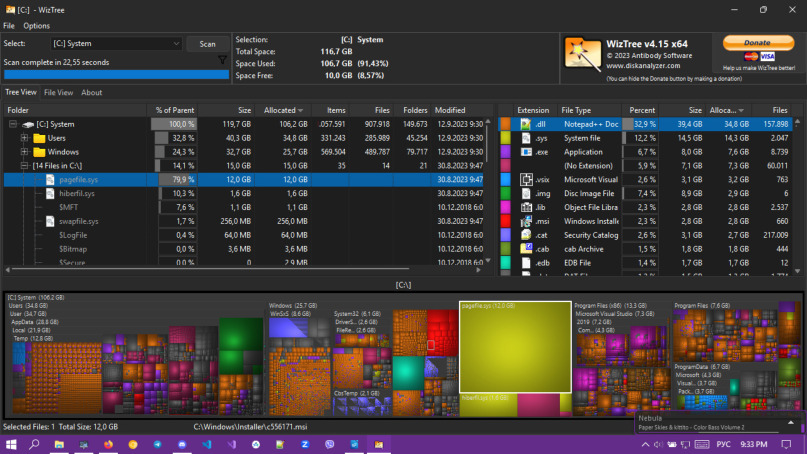807x454 pixels.
Task: Collapse the [14 Files in C:\] node
Action: 24,166
